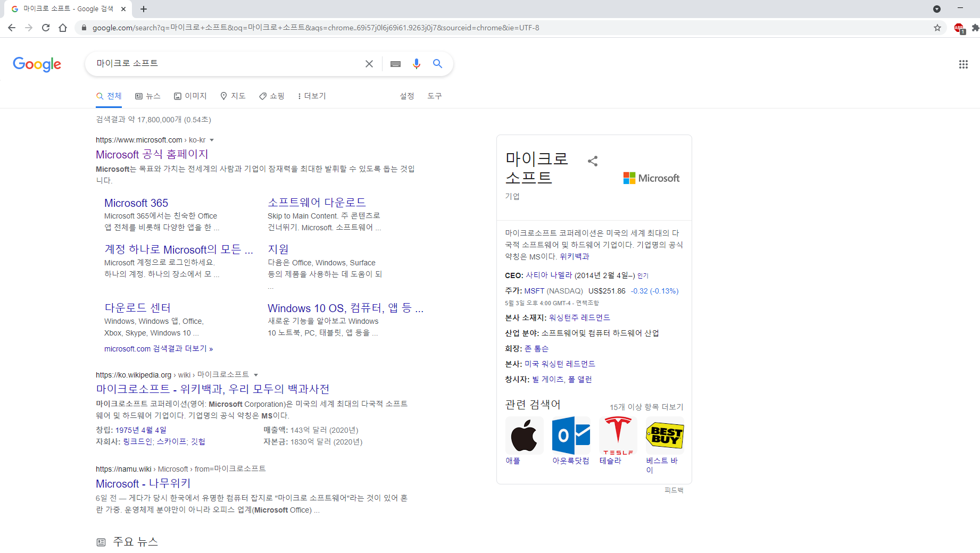Click the 위키백과 source link in panel

coord(575,256)
